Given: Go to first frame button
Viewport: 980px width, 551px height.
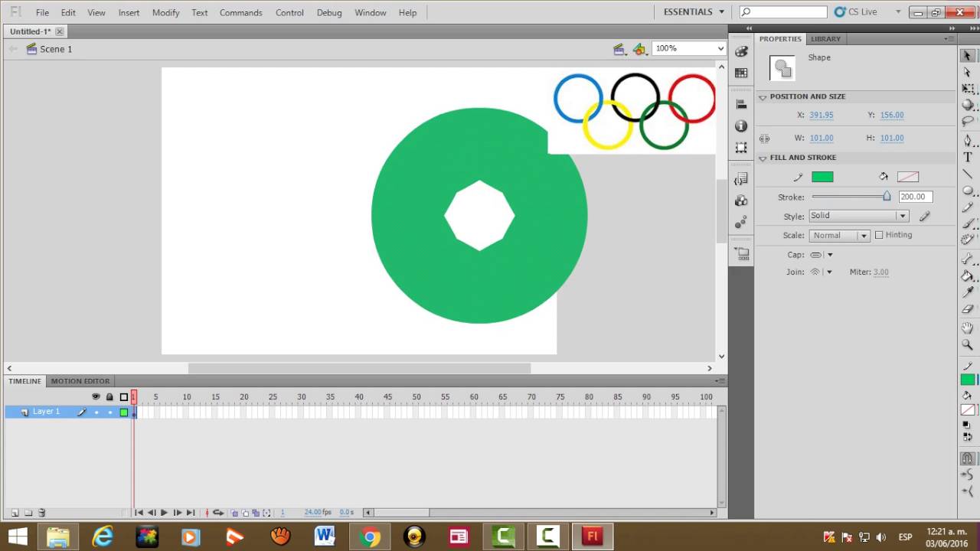Looking at the screenshot, I should click(x=139, y=513).
